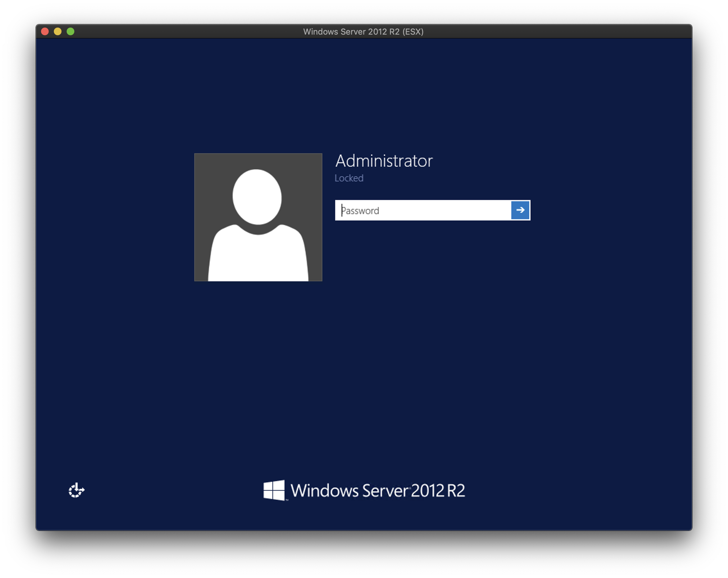
Task: Click empty blue area below the password box
Action: (x=432, y=287)
